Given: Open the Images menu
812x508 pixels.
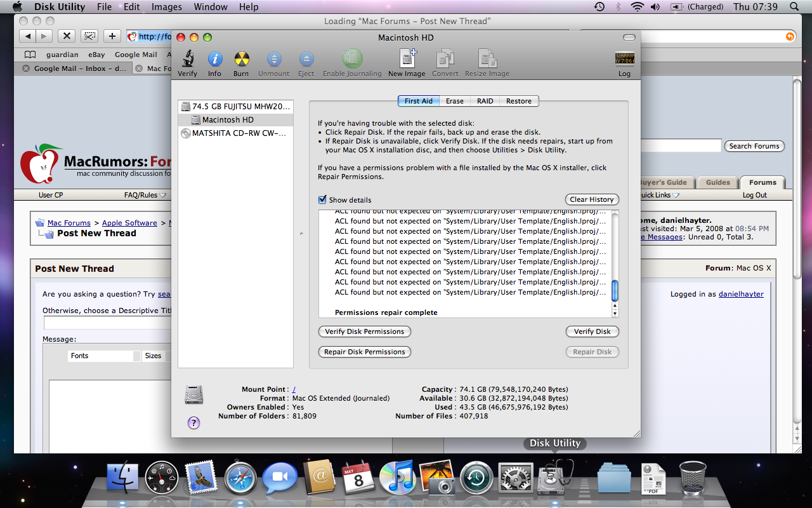Looking at the screenshot, I should pos(167,6).
